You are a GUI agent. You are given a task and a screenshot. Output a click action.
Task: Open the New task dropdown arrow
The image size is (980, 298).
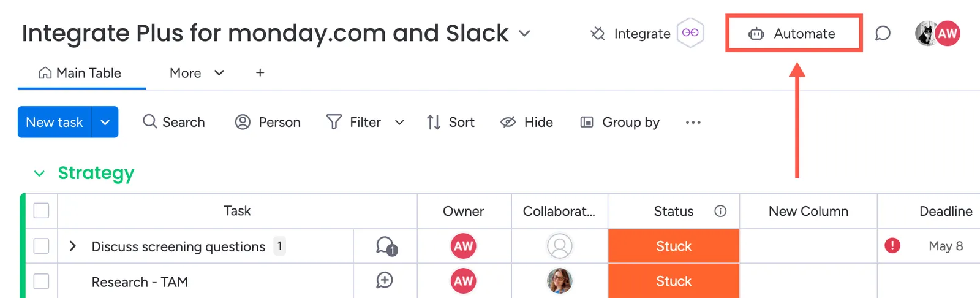[105, 122]
